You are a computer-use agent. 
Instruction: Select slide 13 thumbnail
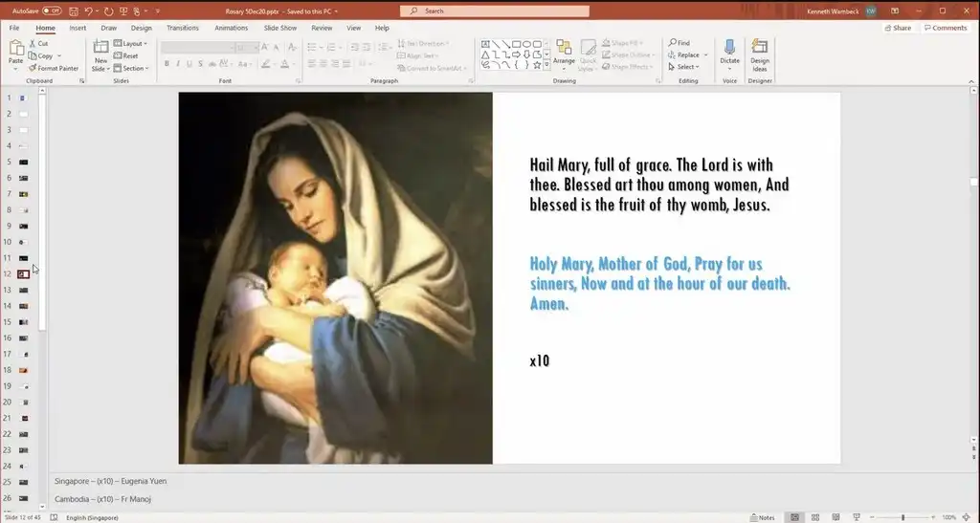[x=23, y=291]
